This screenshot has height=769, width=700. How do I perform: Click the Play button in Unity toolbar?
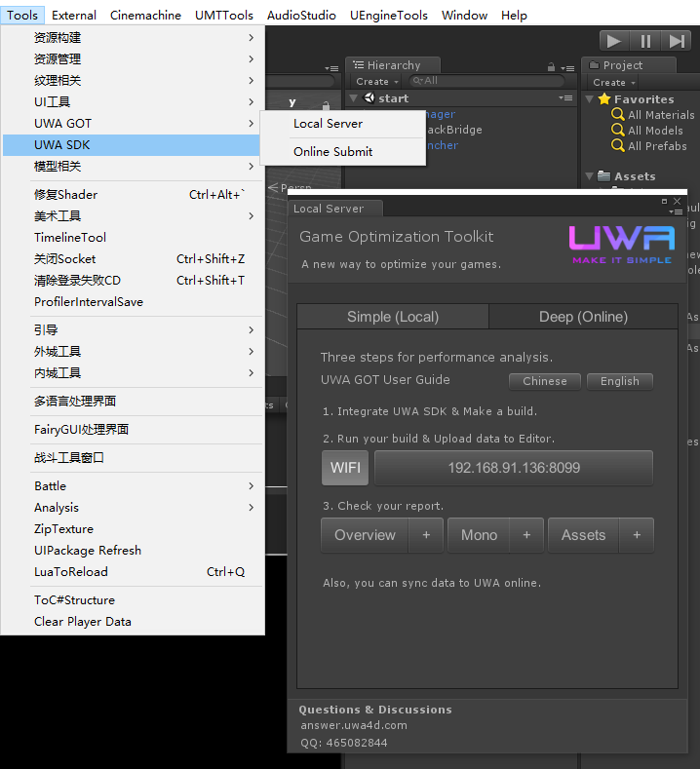coord(614,41)
